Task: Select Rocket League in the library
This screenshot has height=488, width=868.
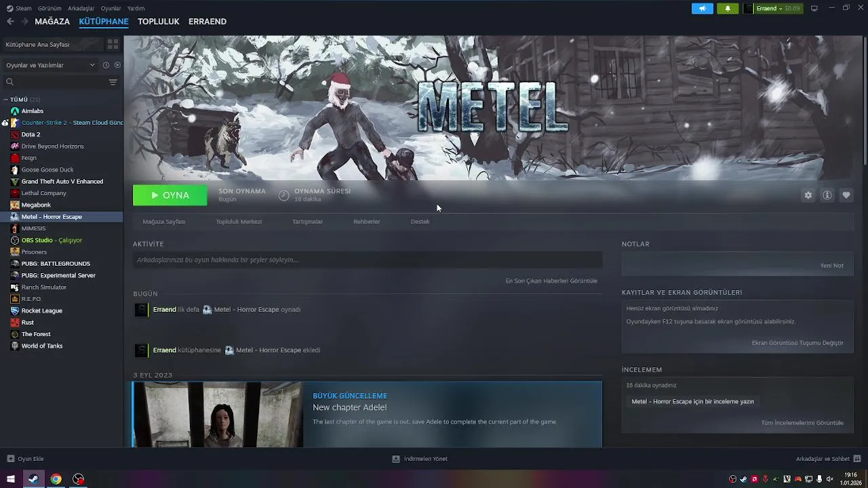Action: 41,310
